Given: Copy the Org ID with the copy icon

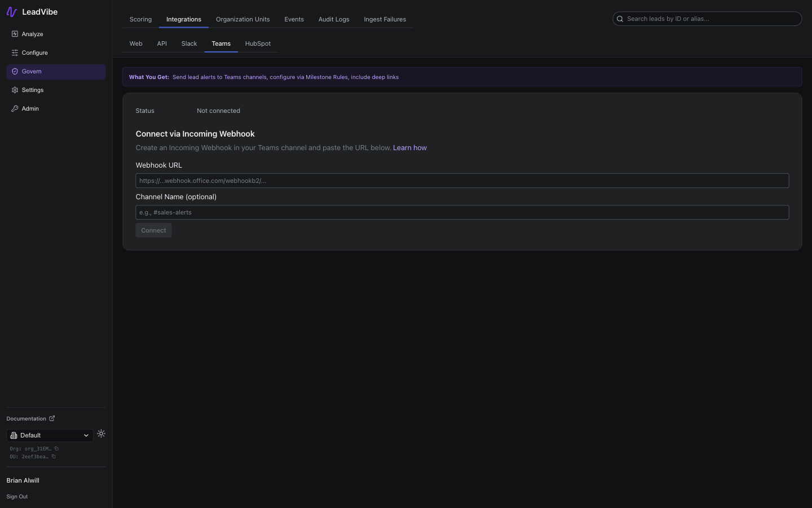Looking at the screenshot, I should tap(56, 449).
